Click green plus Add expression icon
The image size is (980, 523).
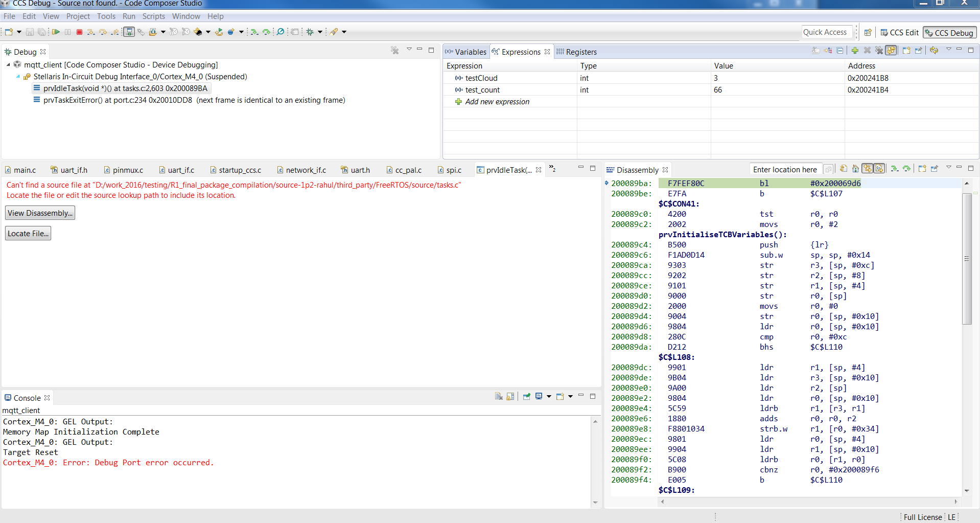click(x=855, y=51)
